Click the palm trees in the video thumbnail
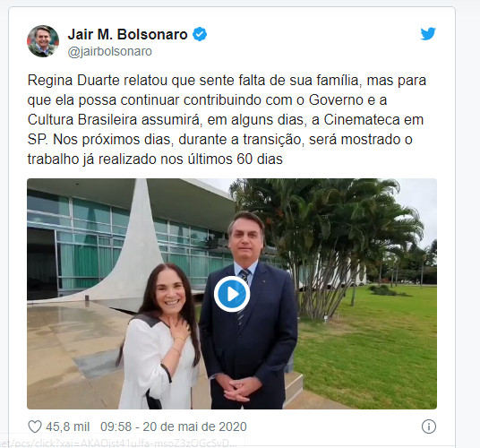 click(330, 233)
